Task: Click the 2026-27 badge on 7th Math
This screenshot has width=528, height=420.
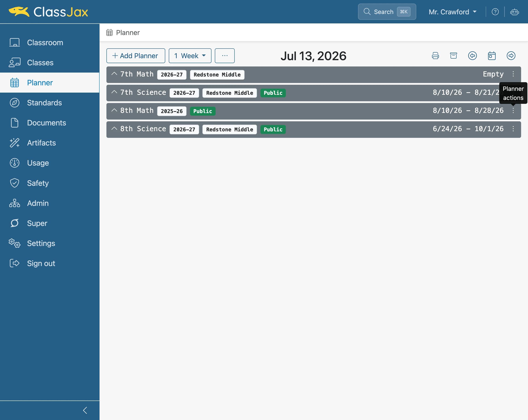Action: click(172, 75)
